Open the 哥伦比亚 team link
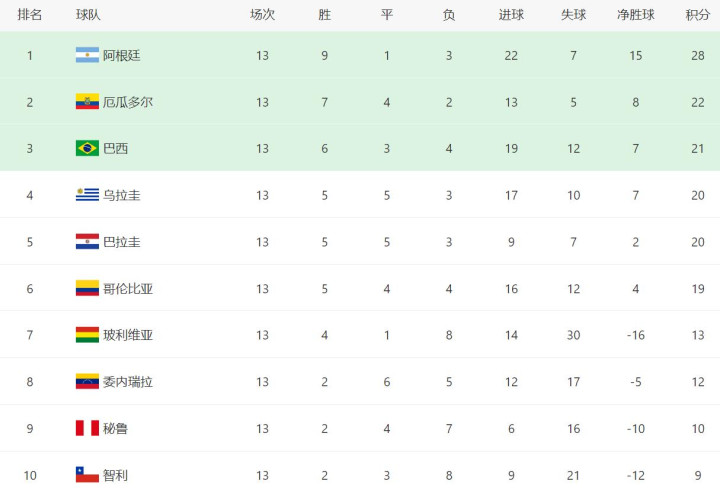The width and height of the screenshot is (720, 497). tap(128, 288)
